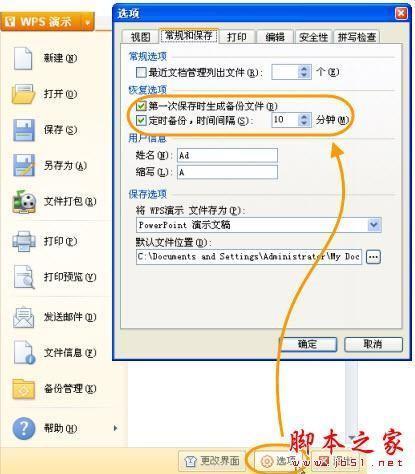Disable 定时备份 interval checkbox
The image size is (415, 474).
(141, 120)
